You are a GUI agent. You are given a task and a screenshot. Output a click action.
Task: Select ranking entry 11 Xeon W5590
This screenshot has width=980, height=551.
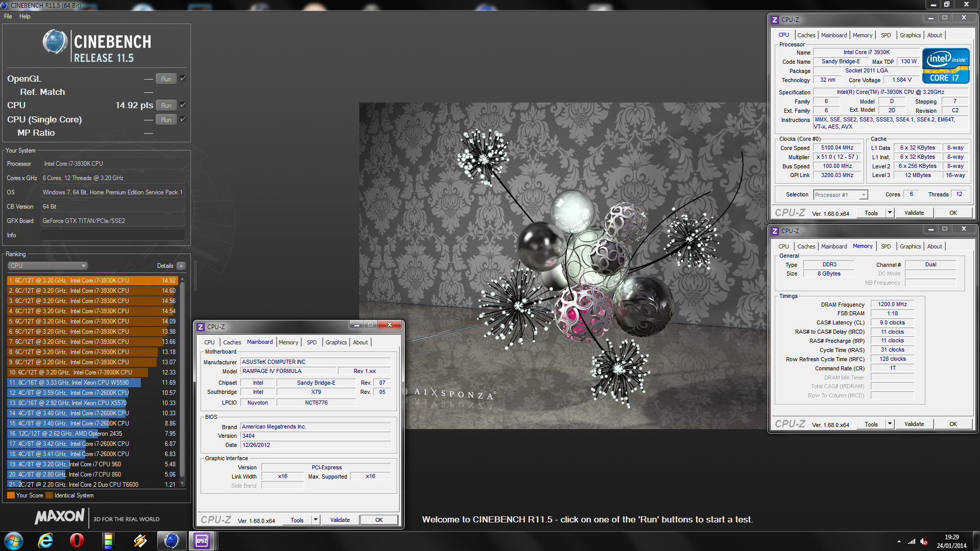92,383
